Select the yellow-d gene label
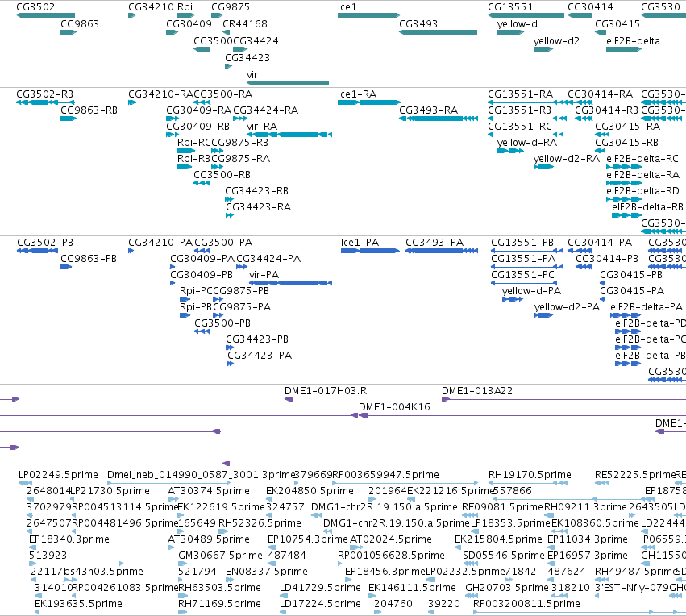 coord(518,24)
